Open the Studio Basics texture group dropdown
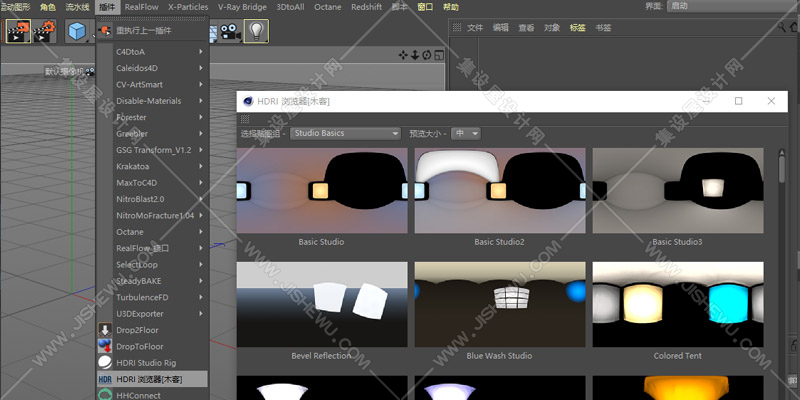The height and width of the screenshot is (400, 800). pos(345,134)
